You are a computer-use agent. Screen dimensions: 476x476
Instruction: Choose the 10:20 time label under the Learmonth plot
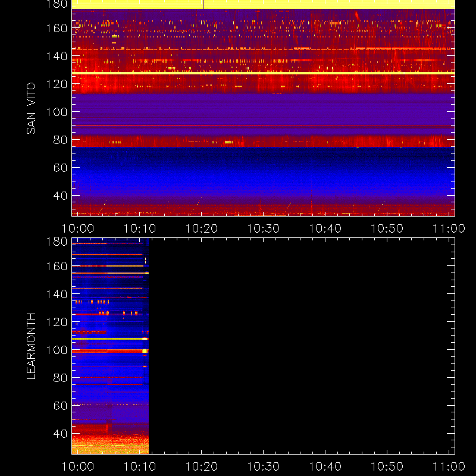[x=202, y=466]
